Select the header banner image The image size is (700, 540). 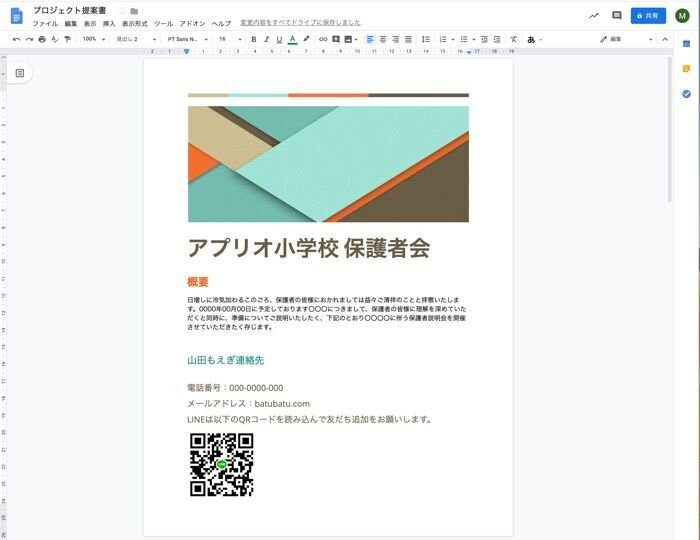[x=328, y=164]
